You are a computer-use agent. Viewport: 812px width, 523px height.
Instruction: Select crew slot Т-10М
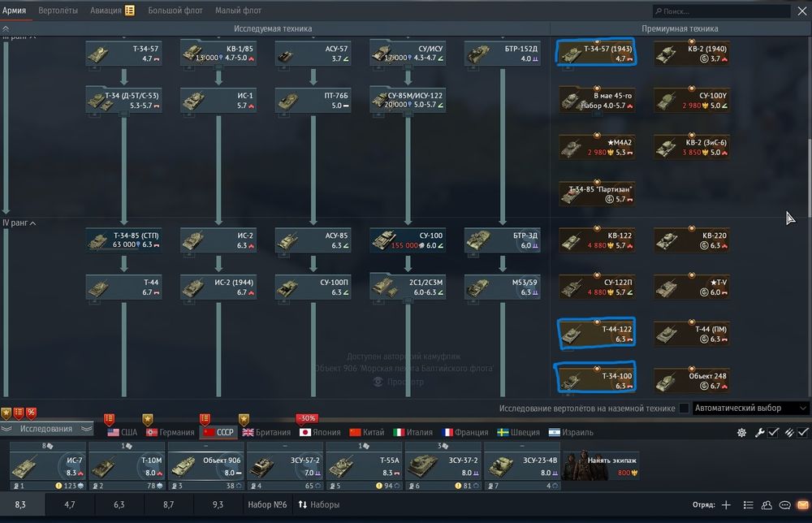pyautogui.click(x=127, y=466)
